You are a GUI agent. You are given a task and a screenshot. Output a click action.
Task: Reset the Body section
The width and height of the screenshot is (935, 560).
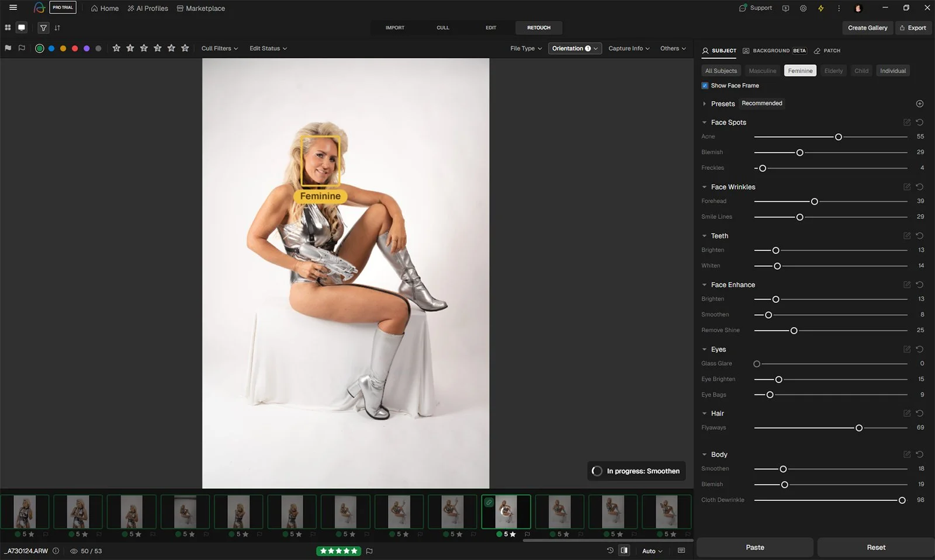pyautogui.click(x=920, y=454)
